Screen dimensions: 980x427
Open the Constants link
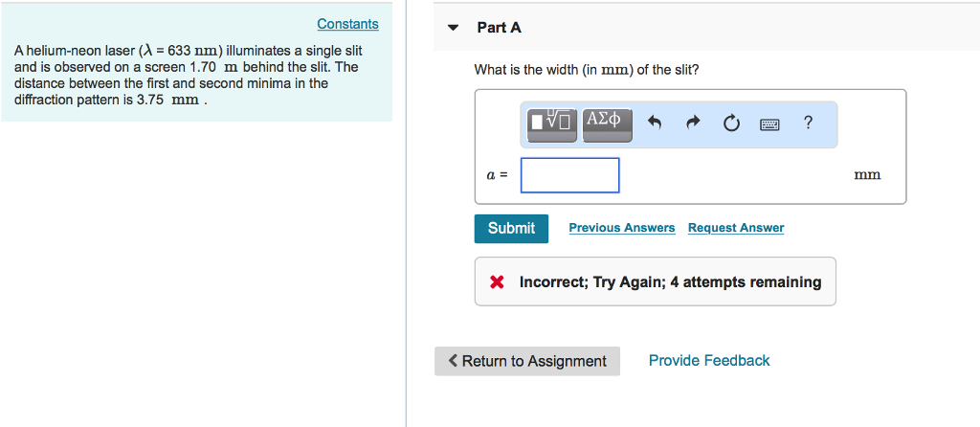tap(347, 24)
